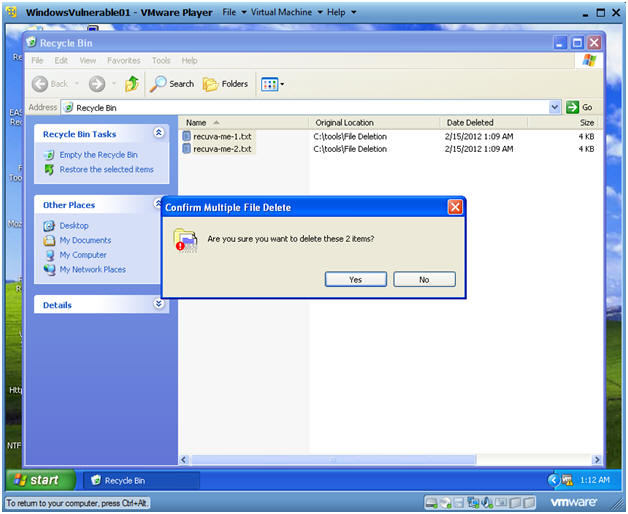This screenshot has height=514, width=628.
Task: Click the Desktop icon in Other Places
Action: pos(49,226)
